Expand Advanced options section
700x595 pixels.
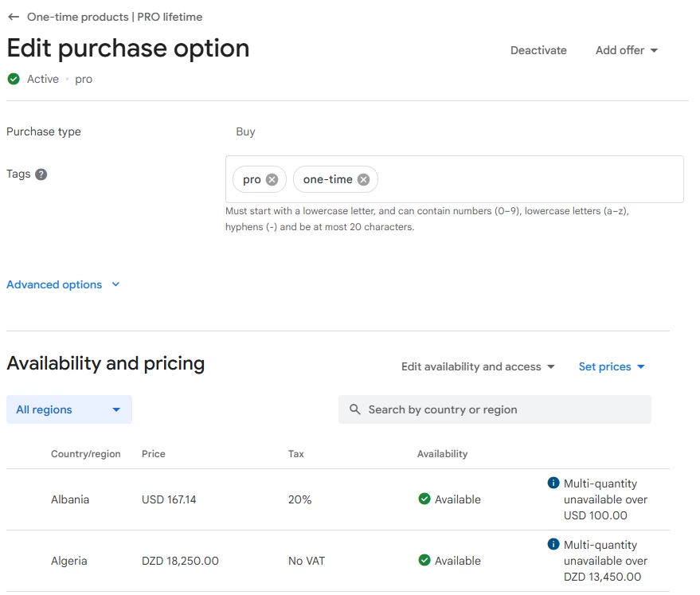pyautogui.click(x=63, y=284)
